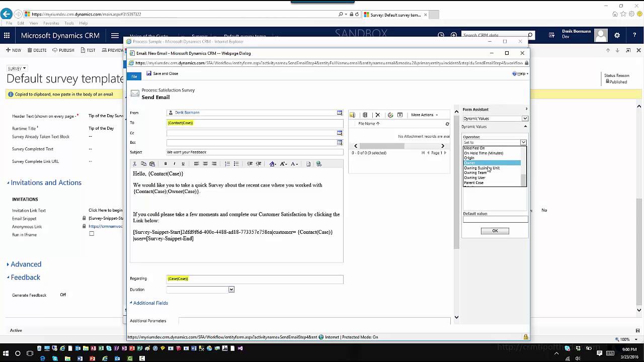
Task: Click the Insert Hyperlink globe icon
Action: 319,164
